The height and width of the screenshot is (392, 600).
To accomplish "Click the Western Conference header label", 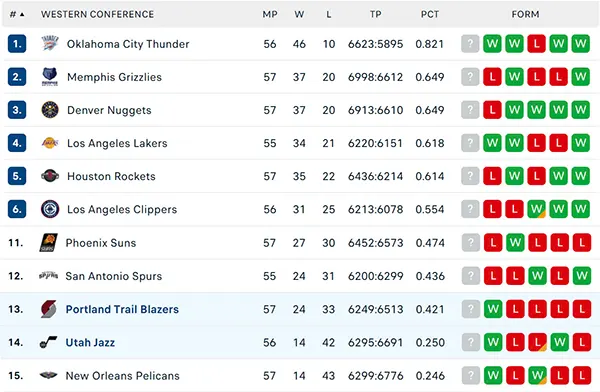I will click(x=98, y=15).
